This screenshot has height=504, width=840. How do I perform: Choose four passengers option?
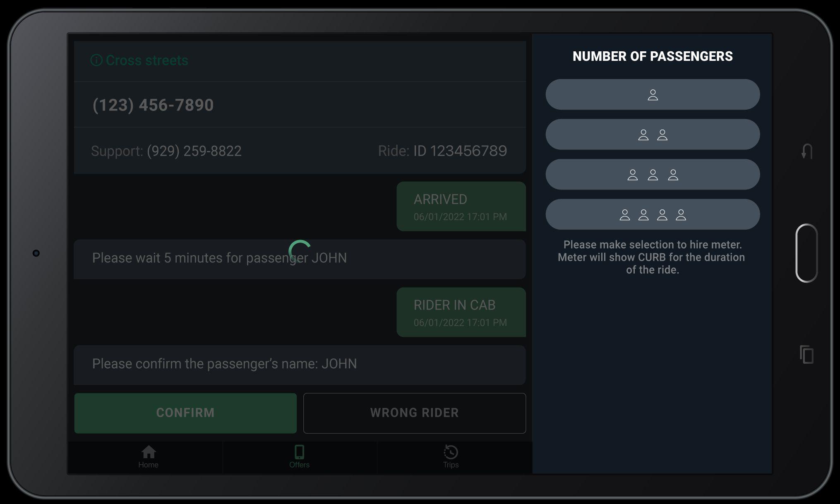(x=653, y=214)
